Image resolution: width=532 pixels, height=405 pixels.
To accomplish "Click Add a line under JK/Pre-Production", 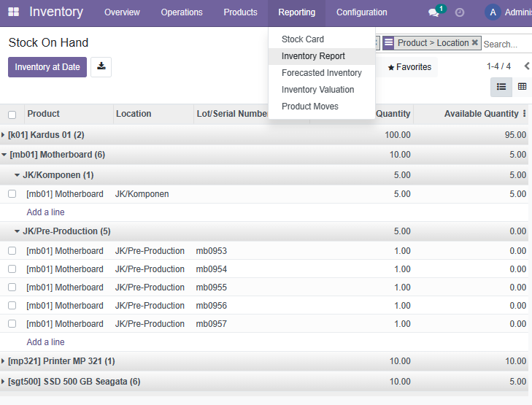I will coord(45,342).
